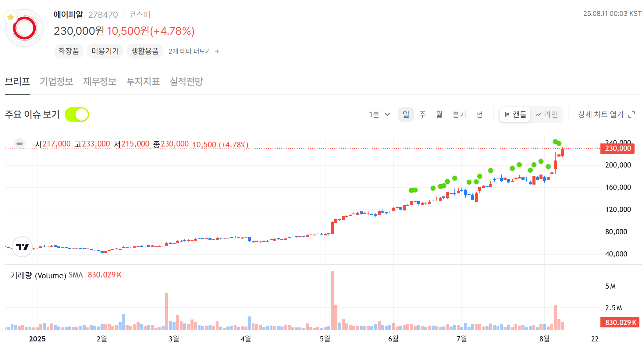
Task: Click the plus icon beside 테마 더보기
Action: 217,51
